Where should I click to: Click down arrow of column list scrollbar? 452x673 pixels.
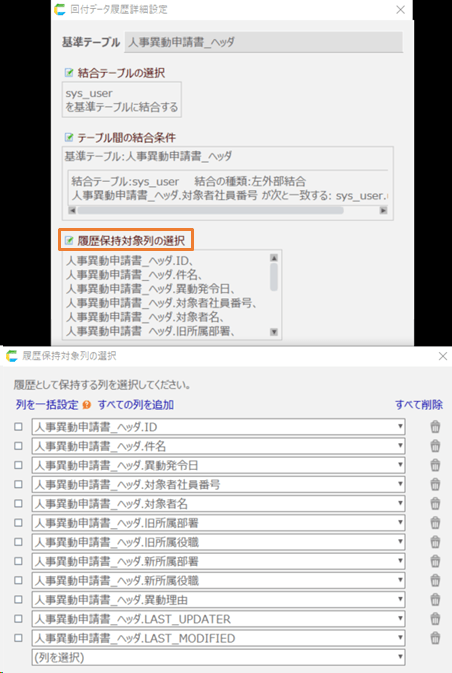(274, 332)
